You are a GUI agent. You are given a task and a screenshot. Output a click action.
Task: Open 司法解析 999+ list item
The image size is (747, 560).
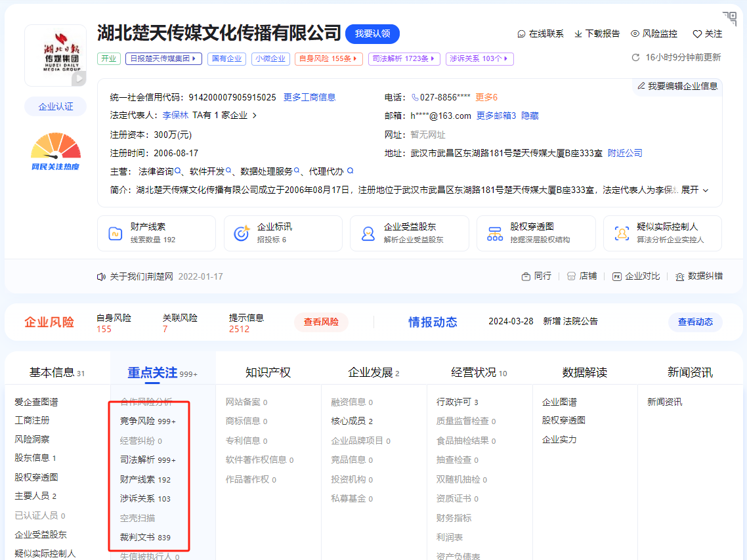[148, 460]
